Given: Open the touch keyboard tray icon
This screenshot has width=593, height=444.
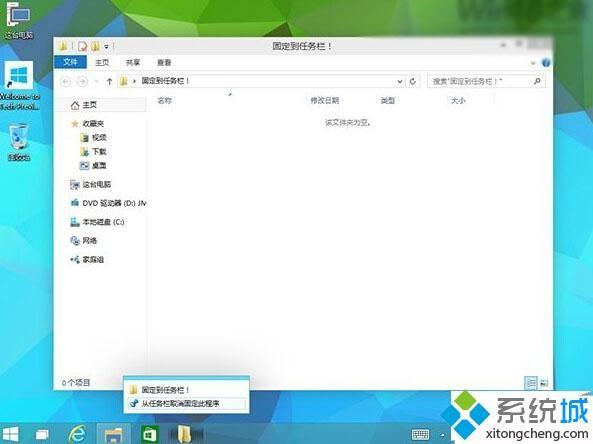Looking at the screenshot, I should tap(420, 435).
